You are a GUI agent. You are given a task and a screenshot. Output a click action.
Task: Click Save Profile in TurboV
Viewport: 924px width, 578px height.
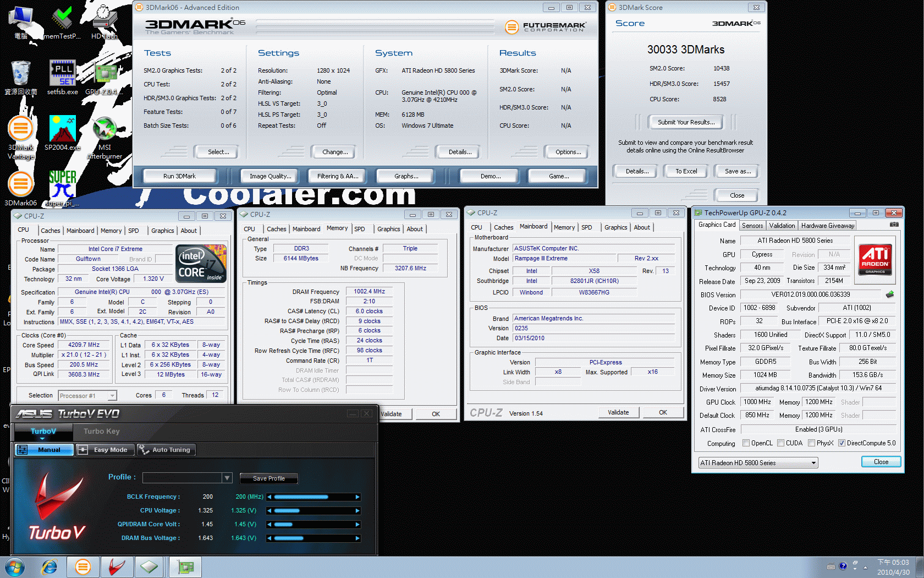(x=268, y=478)
